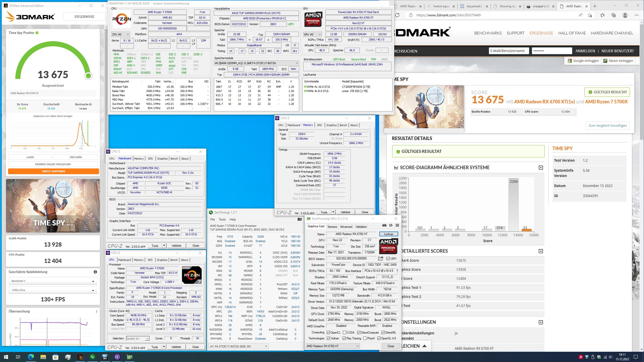644x362 pixels.
Task: Open the GPU #0 dropdown in HWiNFO
Action: pos(312,34)
